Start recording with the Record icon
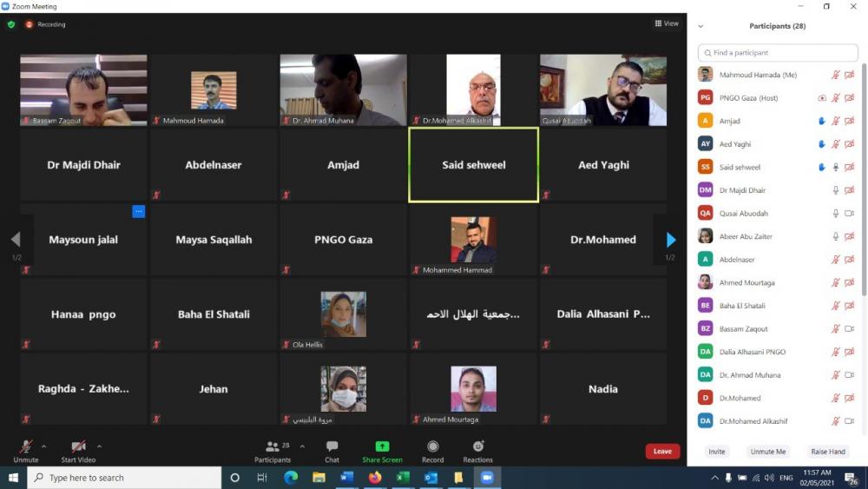Viewport: 868px width, 489px height. [x=433, y=446]
